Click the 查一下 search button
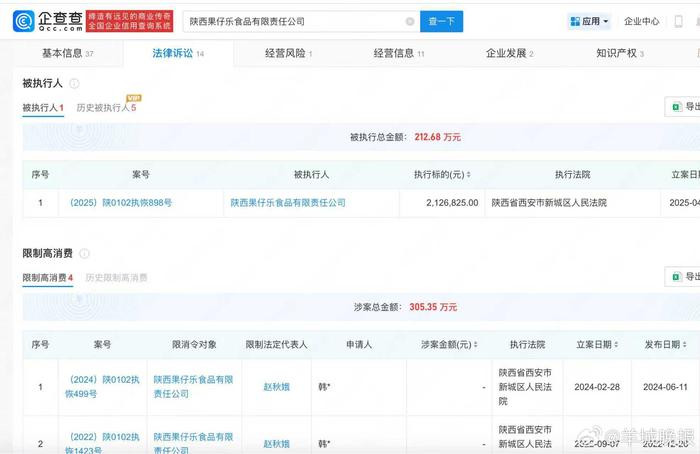This screenshot has height=454, width=700. pos(442,21)
